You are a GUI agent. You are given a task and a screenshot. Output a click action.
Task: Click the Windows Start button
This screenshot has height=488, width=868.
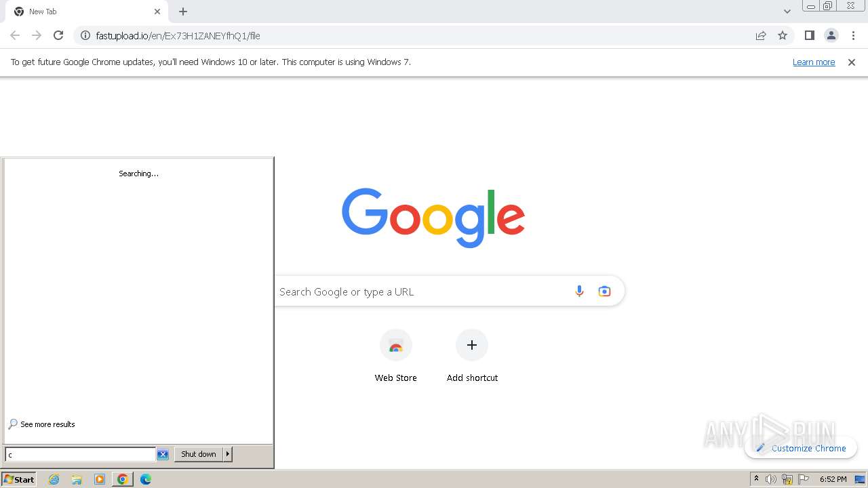point(19,479)
